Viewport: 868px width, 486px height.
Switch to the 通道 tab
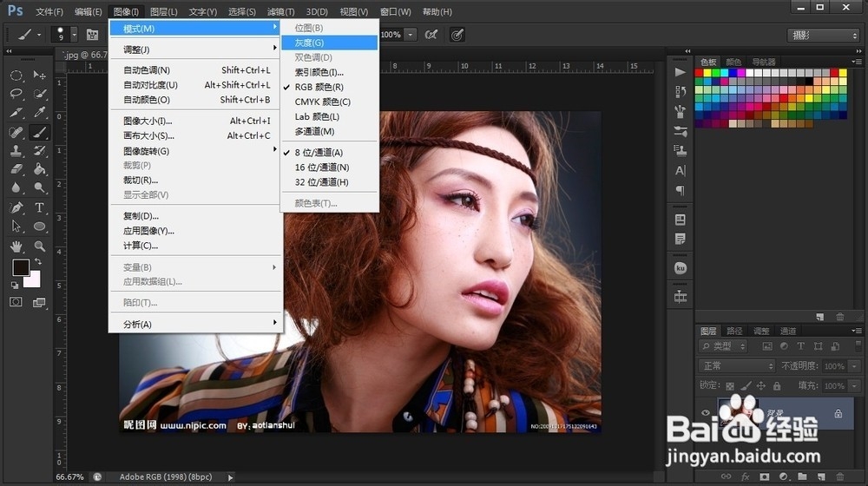(x=788, y=331)
